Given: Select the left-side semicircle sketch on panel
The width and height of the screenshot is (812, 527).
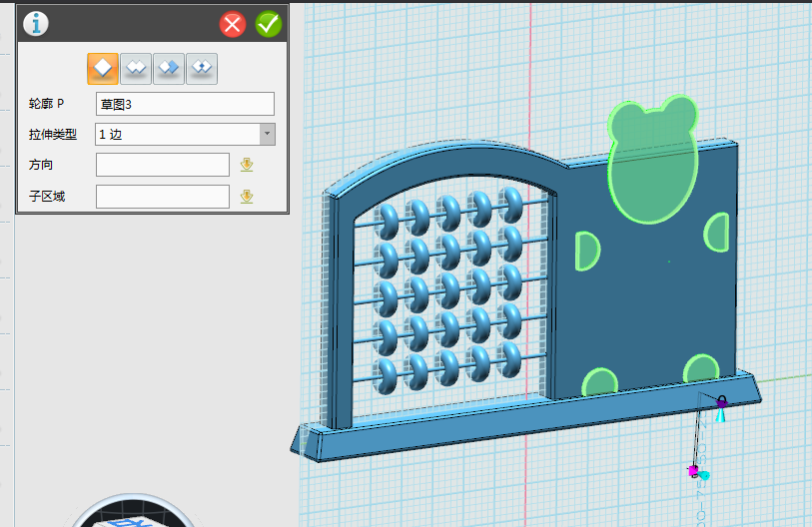Looking at the screenshot, I should point(587,251).
